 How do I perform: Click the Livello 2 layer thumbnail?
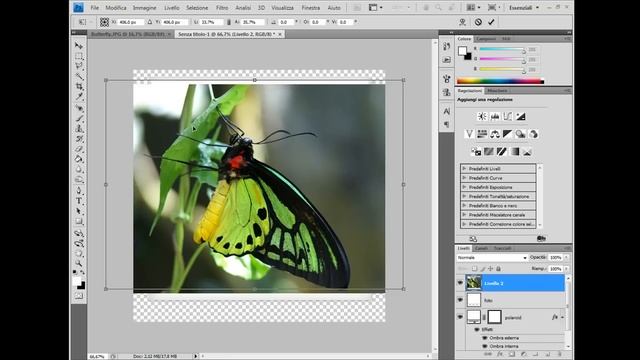tap(474, 283)
